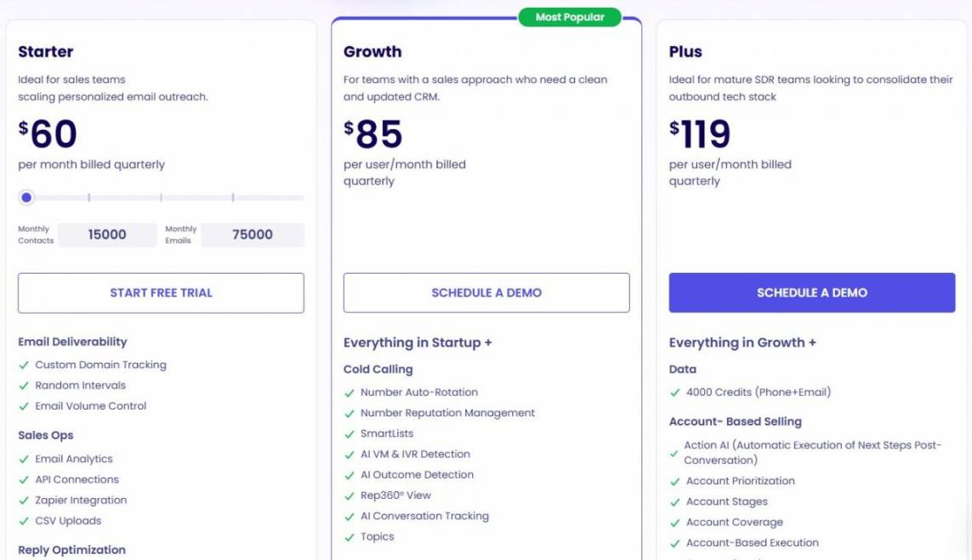Screen dimensions: 972x560
Task: Click checkmark beside Rep360° View
Action: [x=349, y=496]
